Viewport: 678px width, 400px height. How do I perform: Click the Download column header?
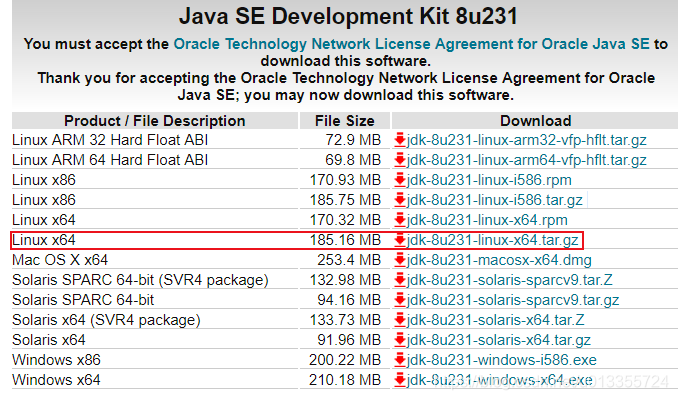tap(535, 121)
